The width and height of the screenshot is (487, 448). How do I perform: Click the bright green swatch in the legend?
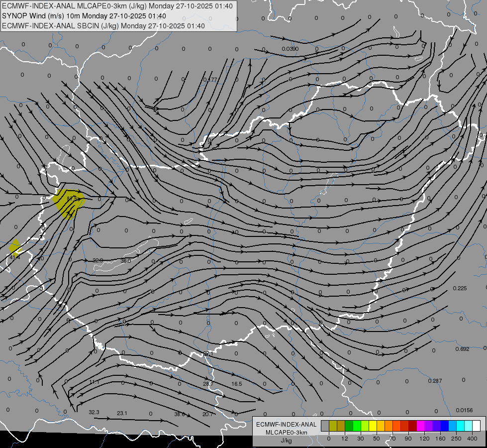(x=357, y=426)
